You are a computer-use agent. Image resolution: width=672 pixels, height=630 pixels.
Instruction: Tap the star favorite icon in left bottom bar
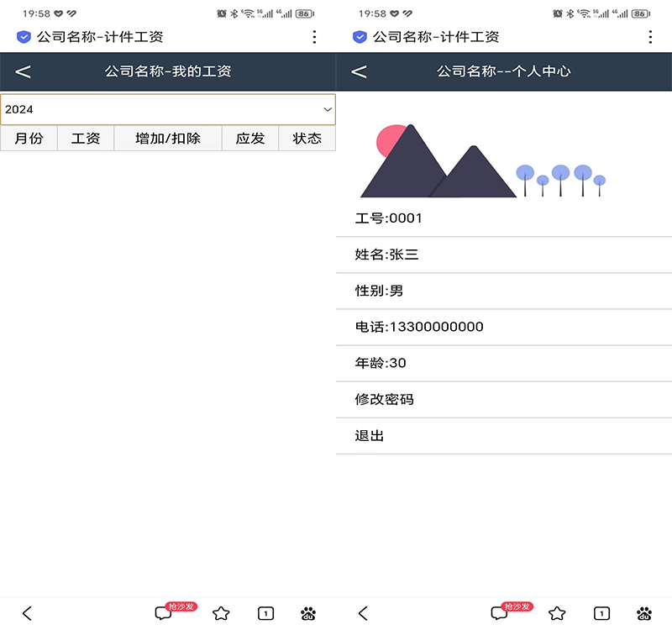220,612
